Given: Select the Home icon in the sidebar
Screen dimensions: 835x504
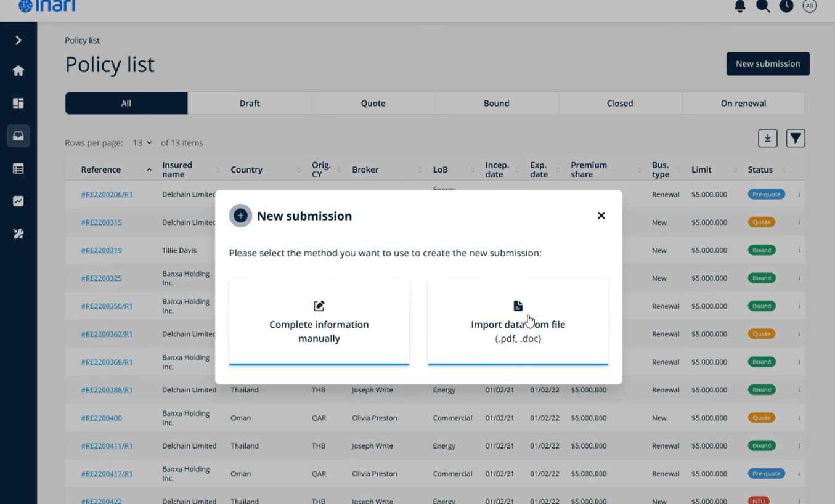Looking at the screenshot, I should point(18,70).
